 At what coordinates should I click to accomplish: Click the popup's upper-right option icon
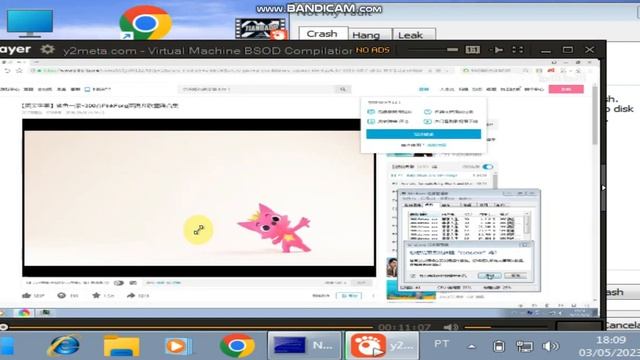[x=427, y=111]
